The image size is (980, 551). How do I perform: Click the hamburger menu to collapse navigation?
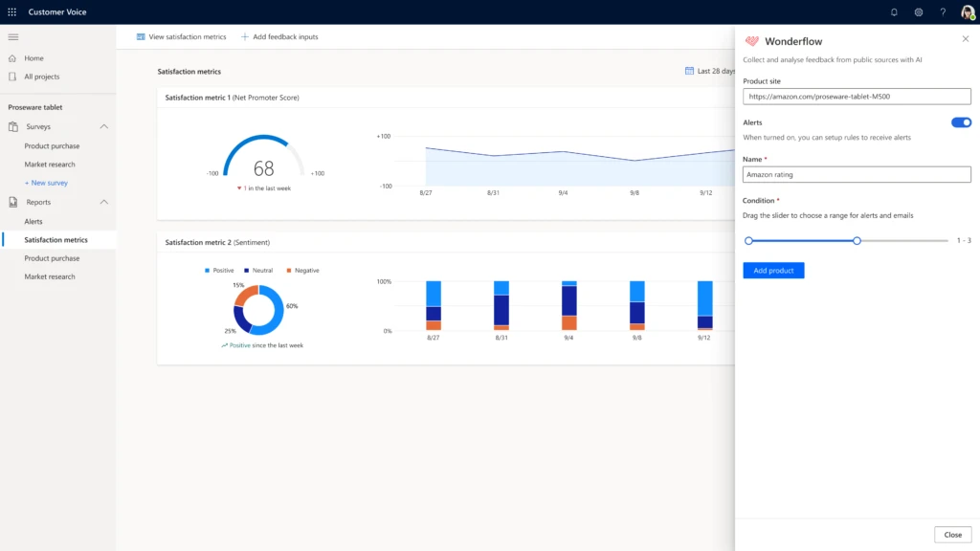pos(13,37)
